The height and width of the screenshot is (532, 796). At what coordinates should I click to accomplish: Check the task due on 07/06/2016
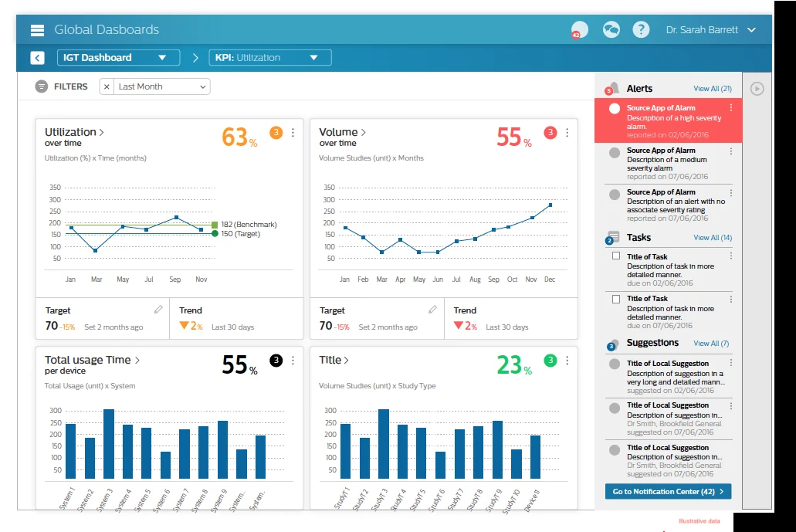[616, 299]
